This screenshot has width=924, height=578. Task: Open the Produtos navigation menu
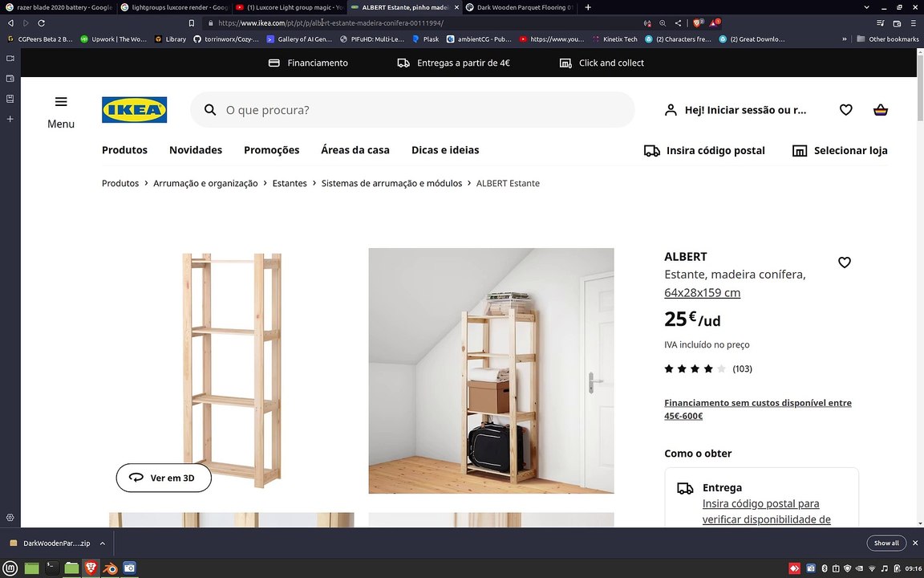[x=124, y=150]
